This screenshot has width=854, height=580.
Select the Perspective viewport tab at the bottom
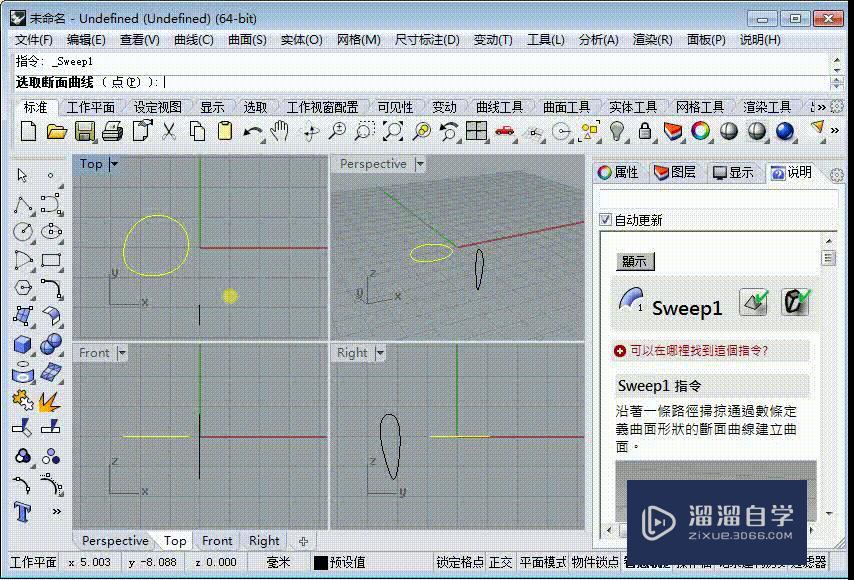(x=115, y=541)
